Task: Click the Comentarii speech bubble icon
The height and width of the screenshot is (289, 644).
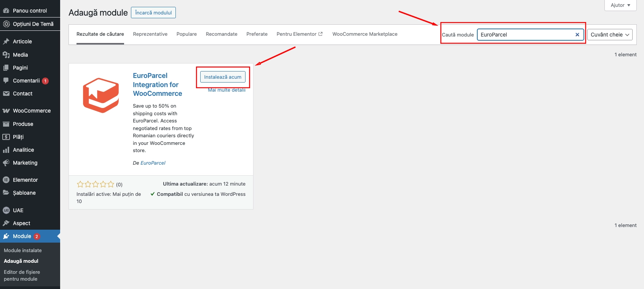Action: tap(6, 81)
